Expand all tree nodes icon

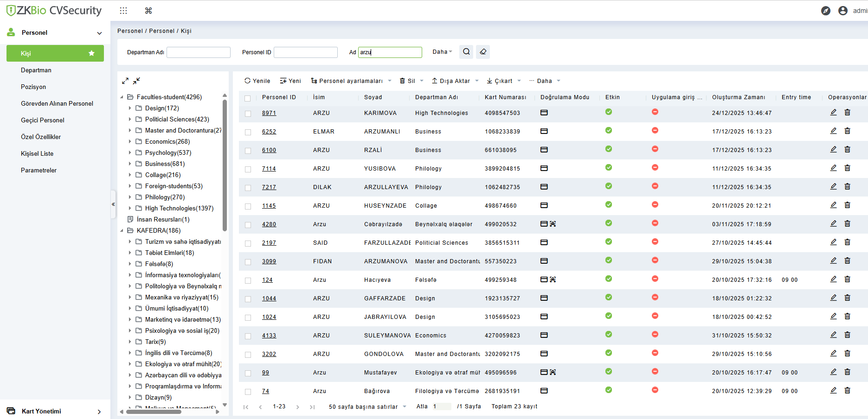(x=125, y=81)
